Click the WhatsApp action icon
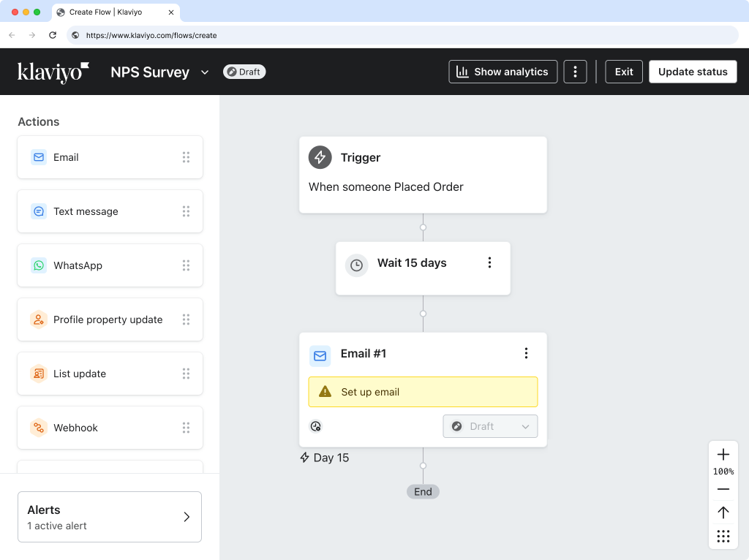The image size is (749, 560). (x=38, y=265)
